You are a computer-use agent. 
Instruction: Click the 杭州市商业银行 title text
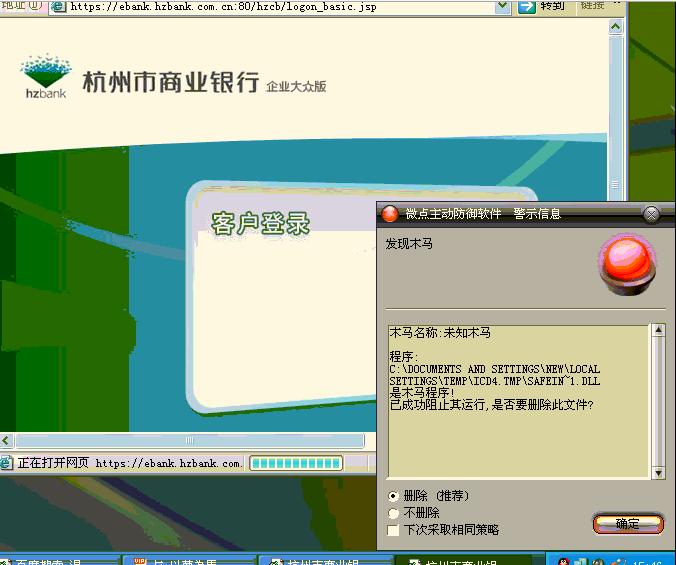click(171, 82)
